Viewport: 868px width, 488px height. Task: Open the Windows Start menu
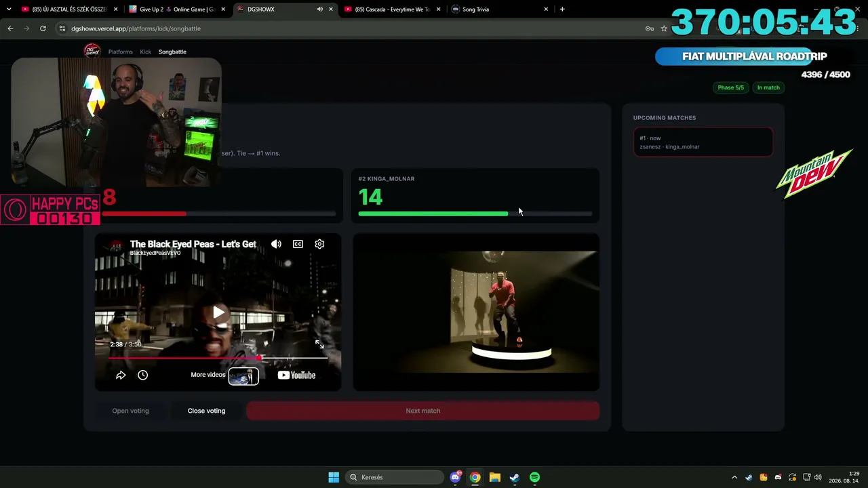[x=334, y=477]
